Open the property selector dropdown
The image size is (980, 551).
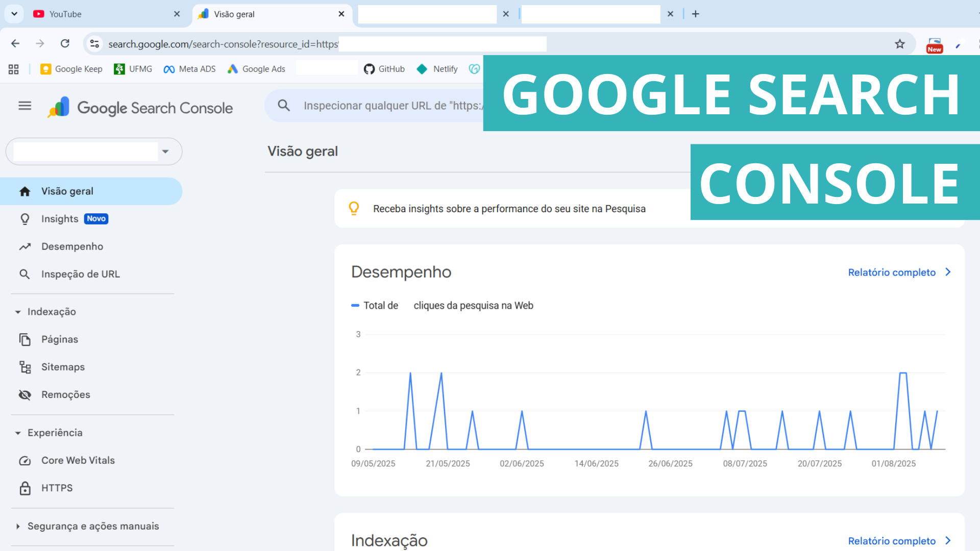pos(165,152)
